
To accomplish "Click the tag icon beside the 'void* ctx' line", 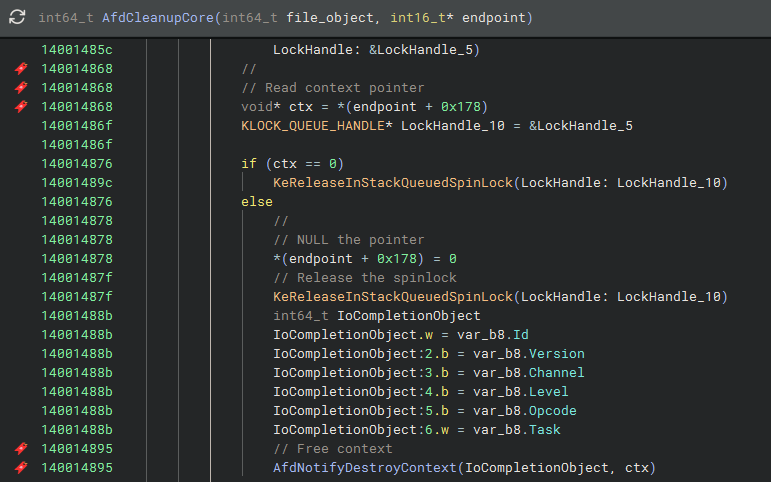I will (x=21, y=107).
